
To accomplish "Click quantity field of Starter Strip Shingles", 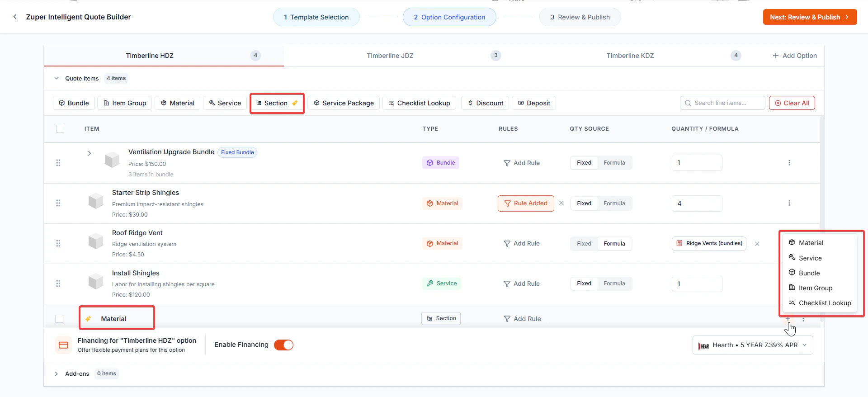I will 697,203.
